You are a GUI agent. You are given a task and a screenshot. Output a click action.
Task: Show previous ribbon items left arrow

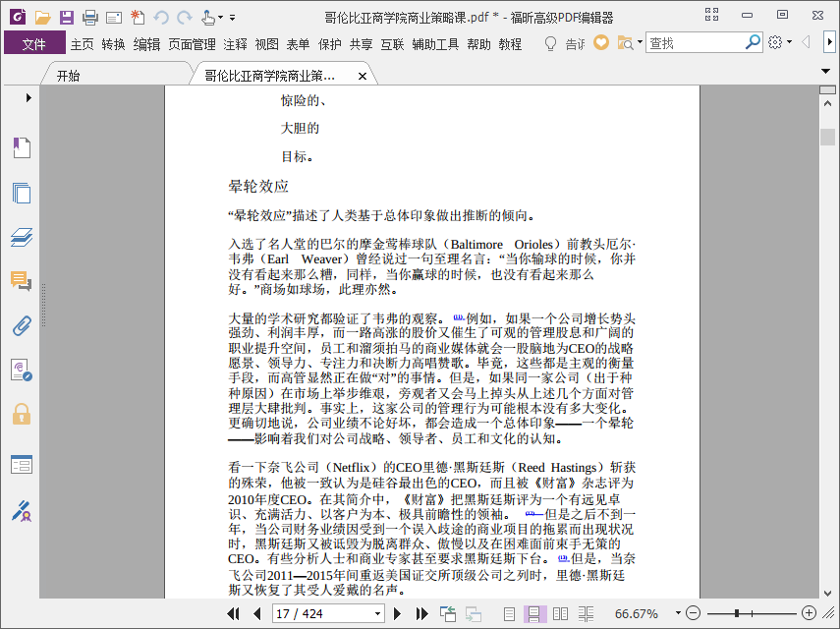point(806,42)
